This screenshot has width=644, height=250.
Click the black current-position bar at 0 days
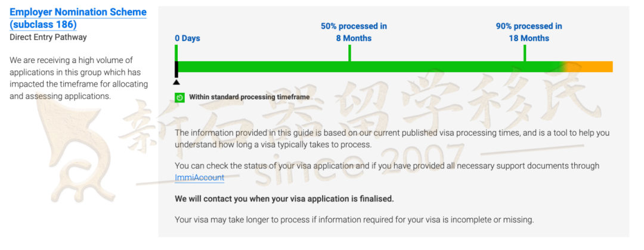click(176, 69)
